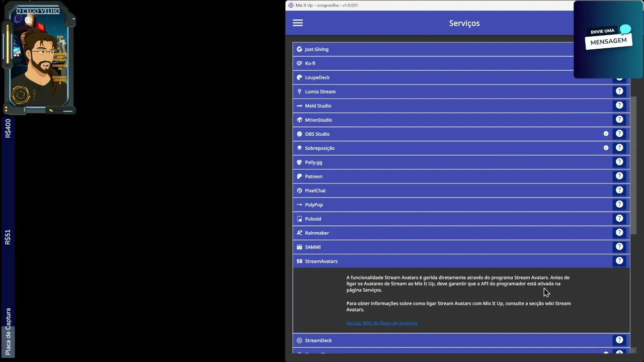Click the Ko-fi service icon
The height and width of the screenshot is (362, 644).
(x=299, y=63)
